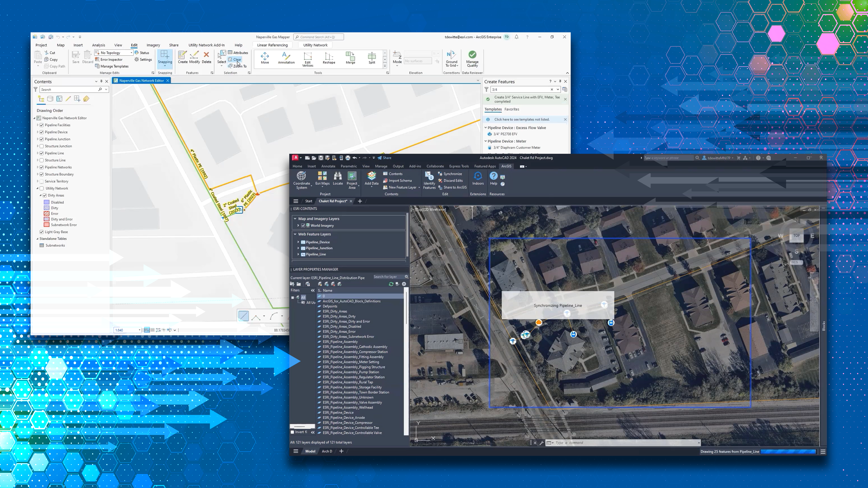
Task: Click the Esri Maps icon in AutoCAD
Action: [322, 179]
